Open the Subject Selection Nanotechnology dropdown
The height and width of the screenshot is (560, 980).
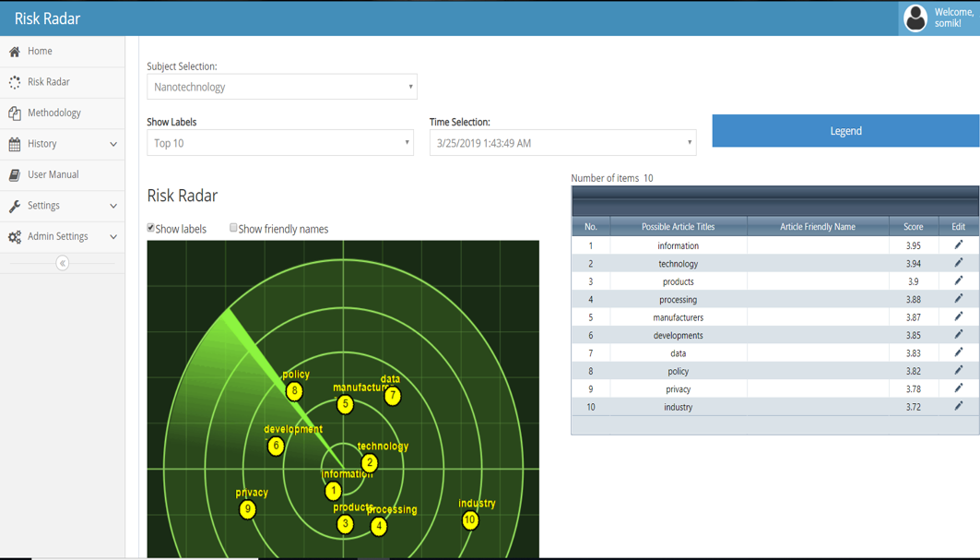coord(282,87)
